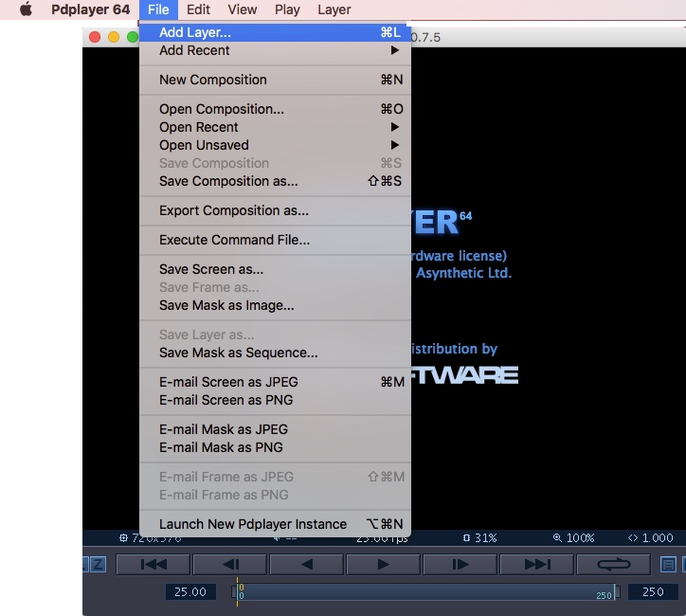The width and height of the screenshot is (686, 616).
Task: Open the View menu
Action: click(x=243, y=9)
